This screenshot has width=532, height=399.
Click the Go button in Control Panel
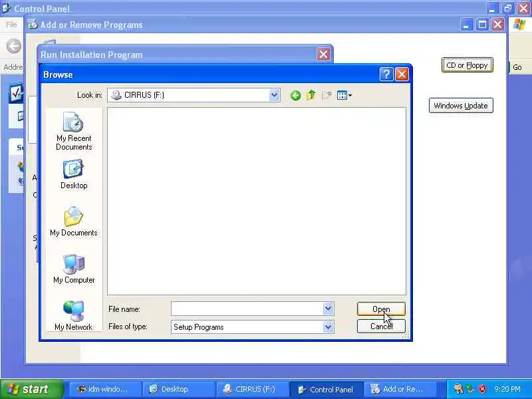tap(517, 67)
